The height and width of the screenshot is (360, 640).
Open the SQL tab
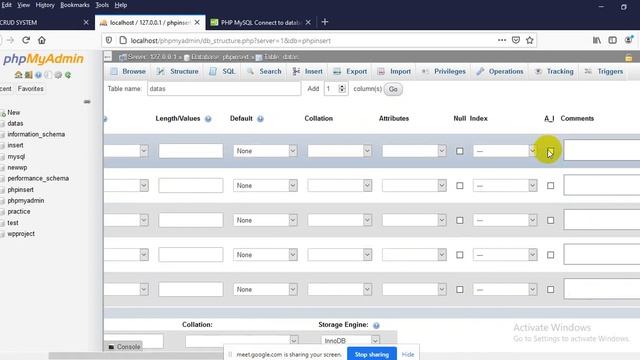tap(222, 71)
